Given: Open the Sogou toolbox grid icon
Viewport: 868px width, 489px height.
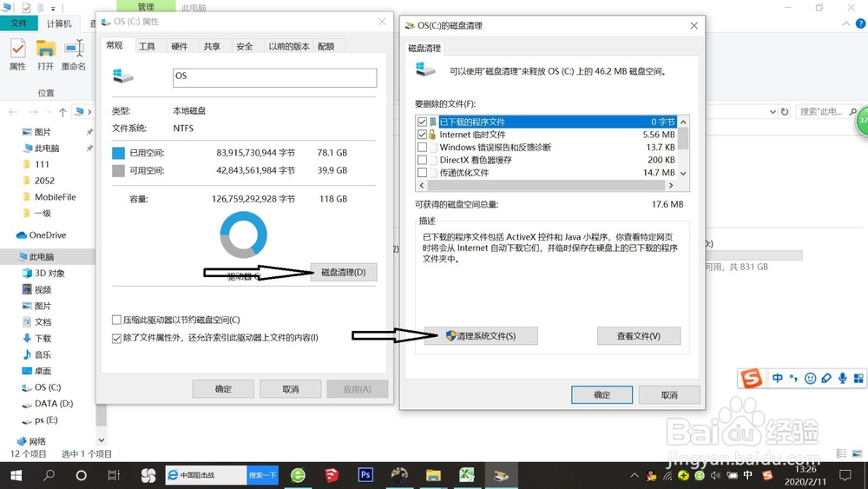Looking at the screenshot, I should pos(858,378).
